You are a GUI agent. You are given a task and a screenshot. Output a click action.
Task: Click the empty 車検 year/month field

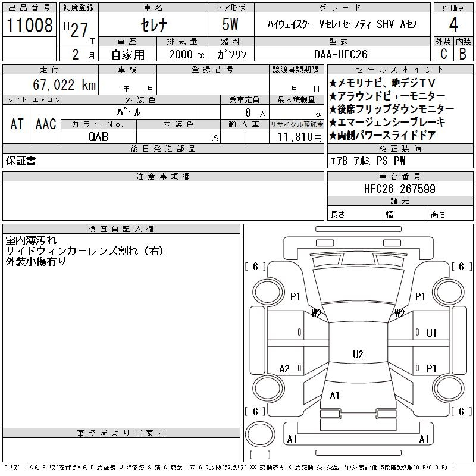tap(128, 84)
